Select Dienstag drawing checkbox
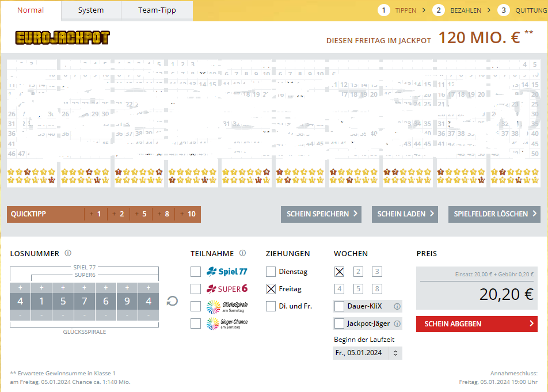Screen dimensions: 548x392 pyautogui.click(x=271, y=272)
